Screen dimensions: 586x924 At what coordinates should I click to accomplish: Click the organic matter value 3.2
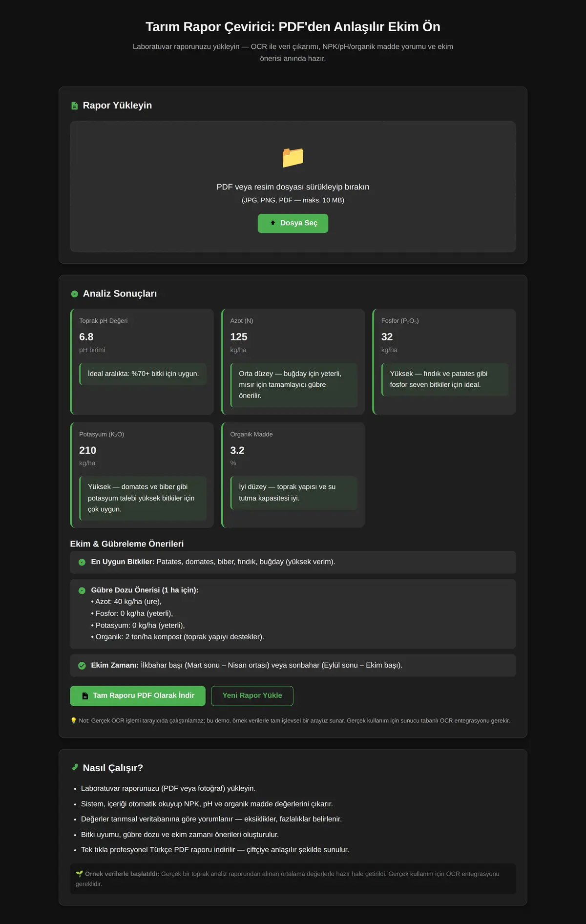pyautogui.click(x=237, y=450)
